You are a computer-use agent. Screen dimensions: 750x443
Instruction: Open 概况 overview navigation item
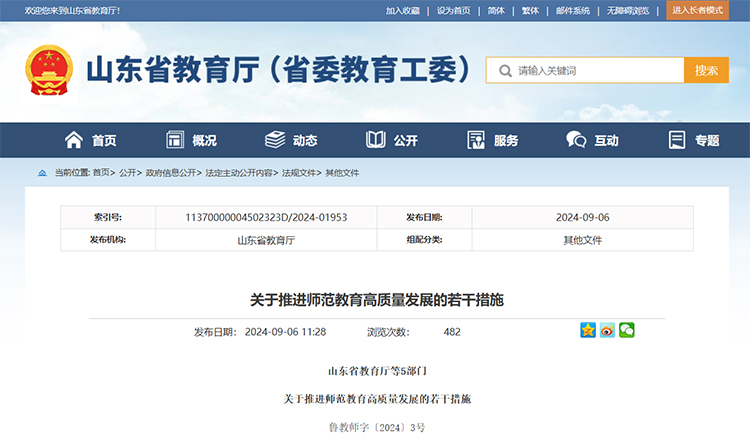(190, 140)
